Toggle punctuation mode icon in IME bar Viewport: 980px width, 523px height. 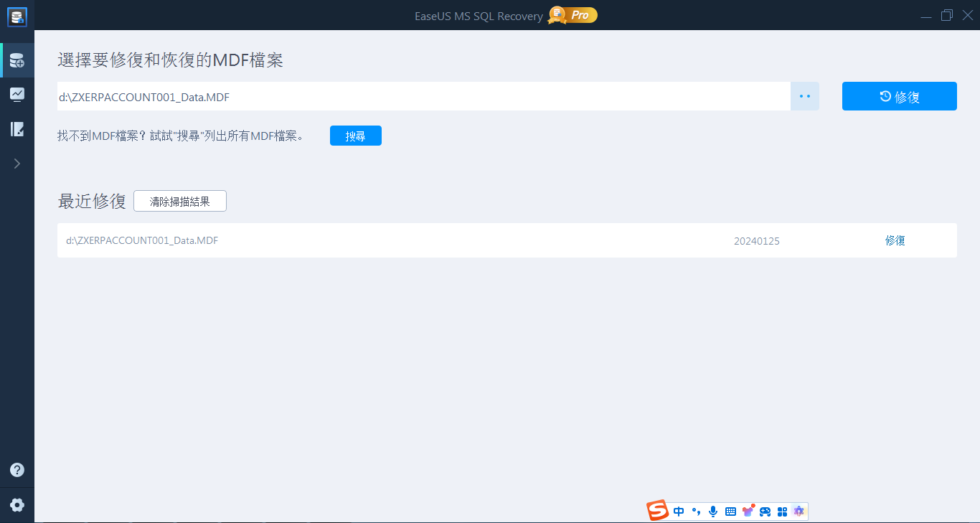coord(696,512)
